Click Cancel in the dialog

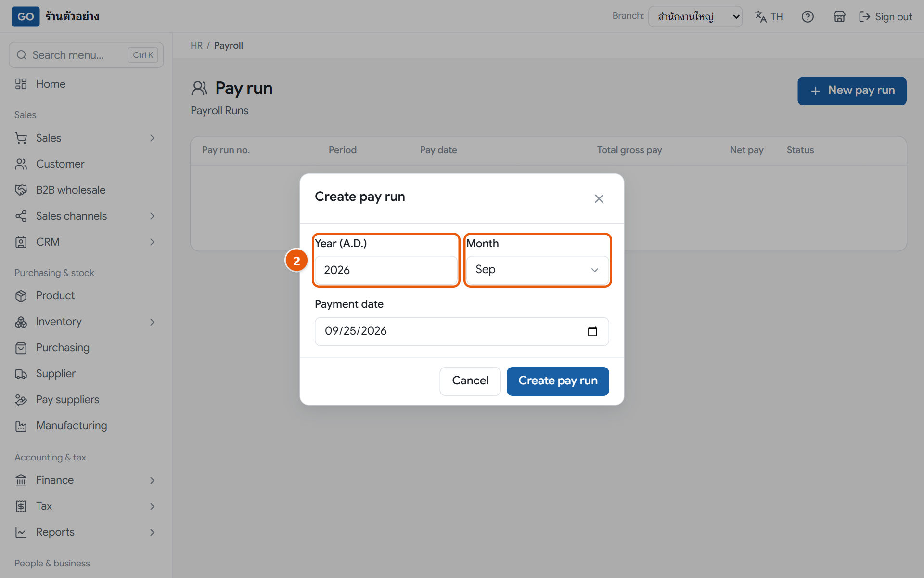pos(470,381)
